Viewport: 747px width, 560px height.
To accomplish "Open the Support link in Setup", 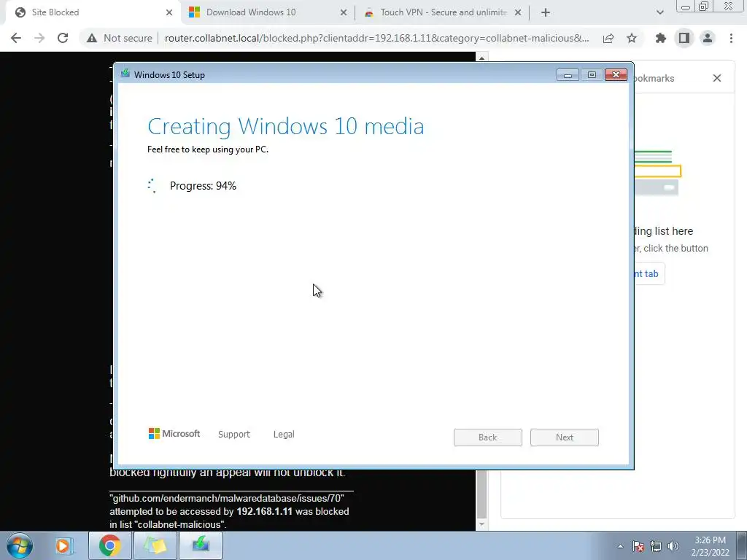I will (x=234, y=435).
